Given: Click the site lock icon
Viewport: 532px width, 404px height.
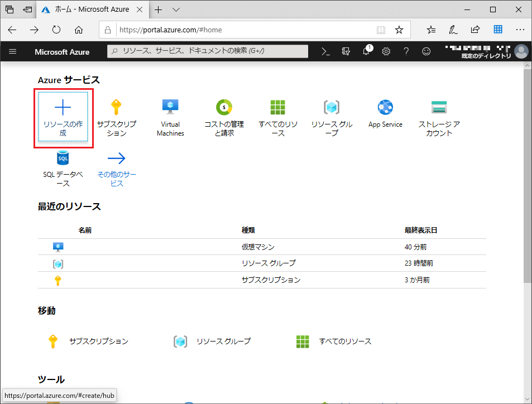Looking at the screenshot, I should pyautogui.click(x=108, y=30).
